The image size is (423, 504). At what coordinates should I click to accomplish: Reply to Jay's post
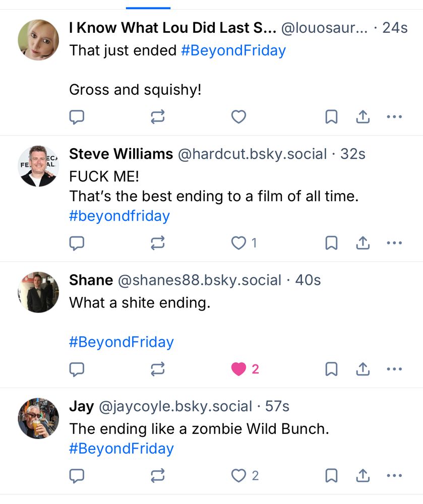pos(76,475)
